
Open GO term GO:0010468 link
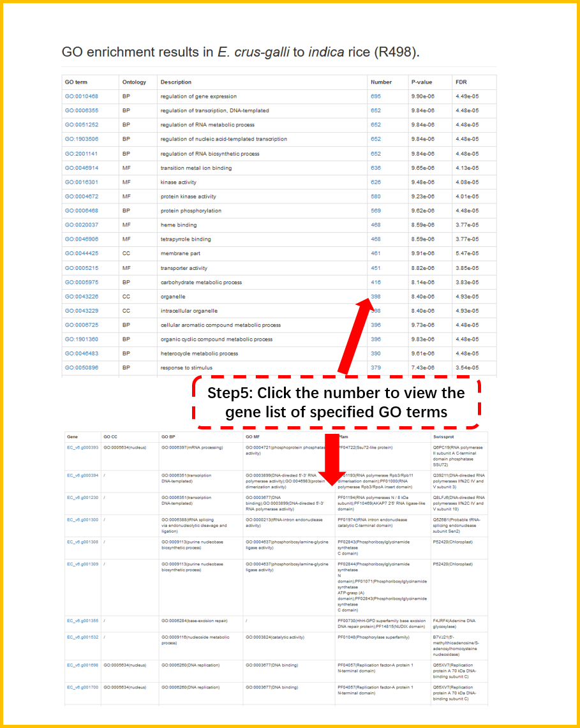click(81, 96)
